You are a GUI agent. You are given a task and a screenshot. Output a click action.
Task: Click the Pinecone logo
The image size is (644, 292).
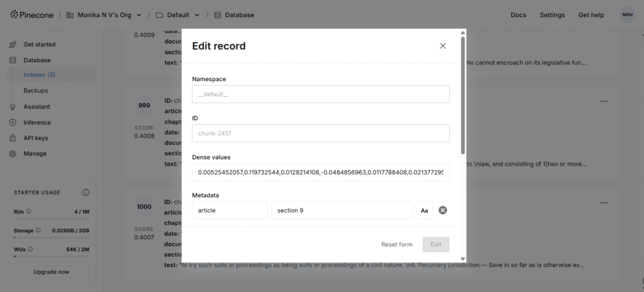(x=31, y=14)
